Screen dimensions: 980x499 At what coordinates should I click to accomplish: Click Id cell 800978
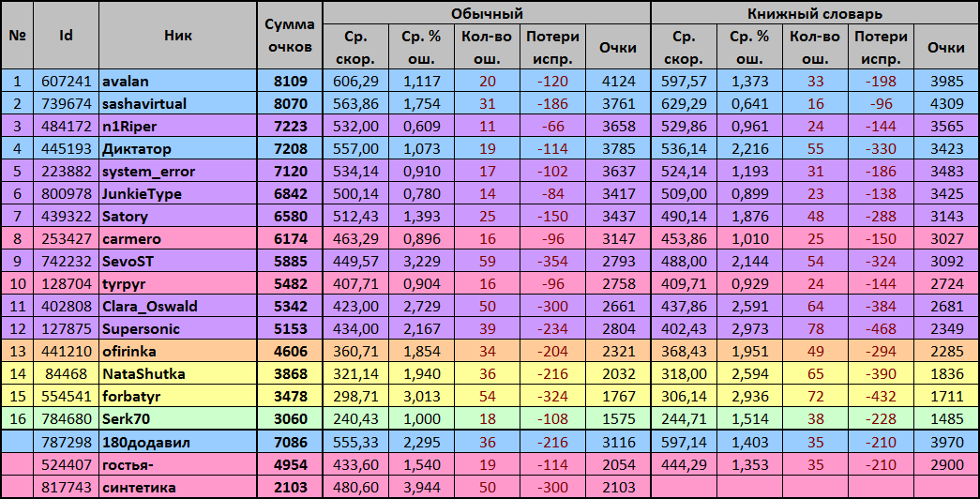click(67, 194)
